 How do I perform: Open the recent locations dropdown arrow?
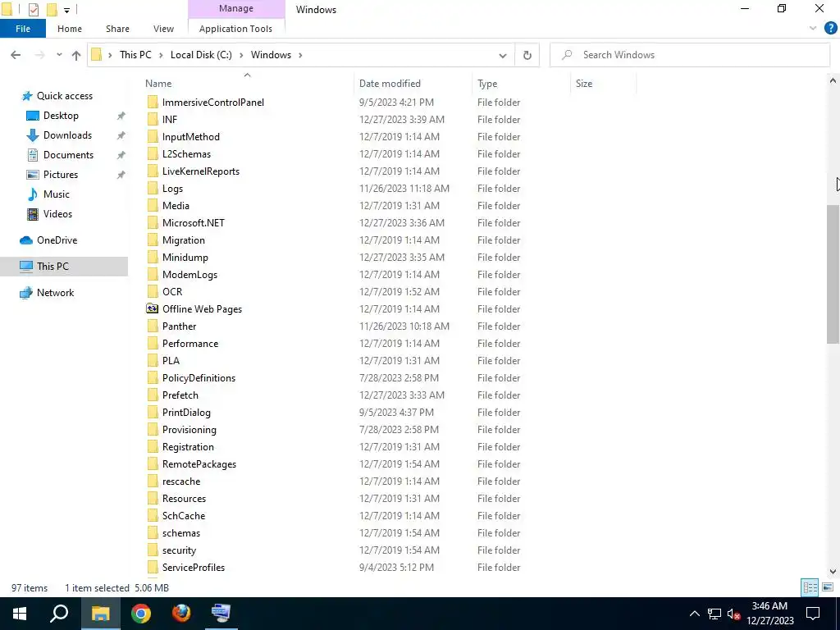tap(59, 55)
